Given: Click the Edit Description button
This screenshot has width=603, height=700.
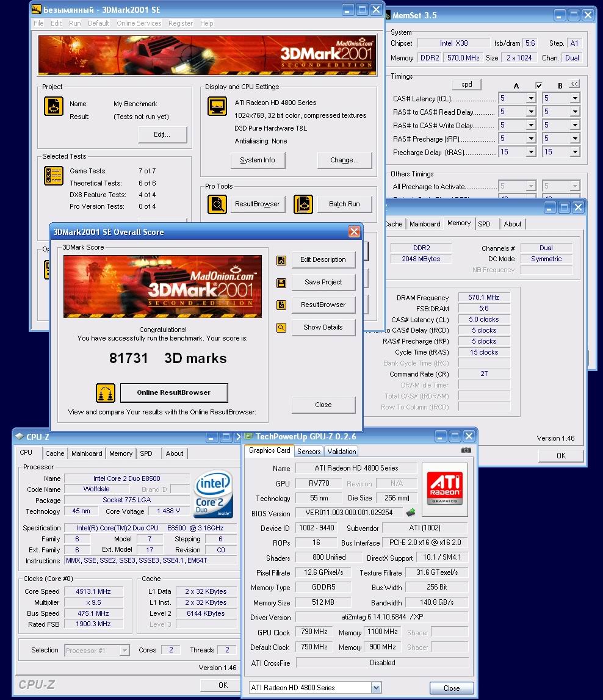Looking at the screenshot, I should (323, 260).
